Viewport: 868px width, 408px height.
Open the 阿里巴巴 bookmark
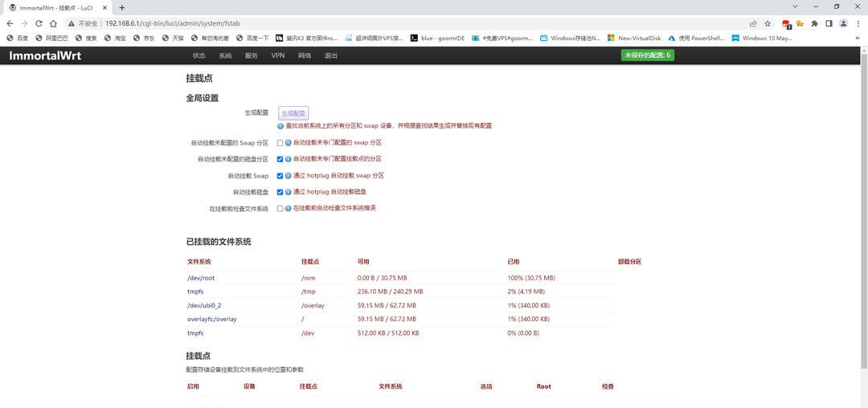point(51,38)
